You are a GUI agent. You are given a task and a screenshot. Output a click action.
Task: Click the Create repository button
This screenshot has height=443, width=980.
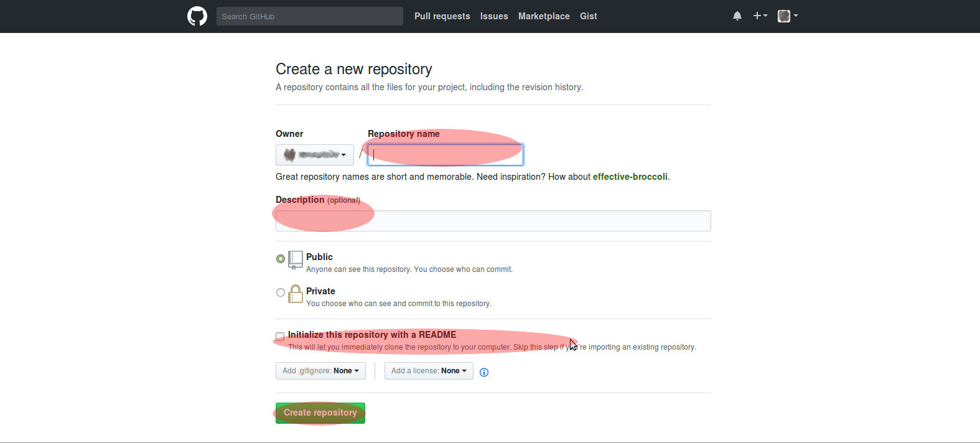point(320,413)
